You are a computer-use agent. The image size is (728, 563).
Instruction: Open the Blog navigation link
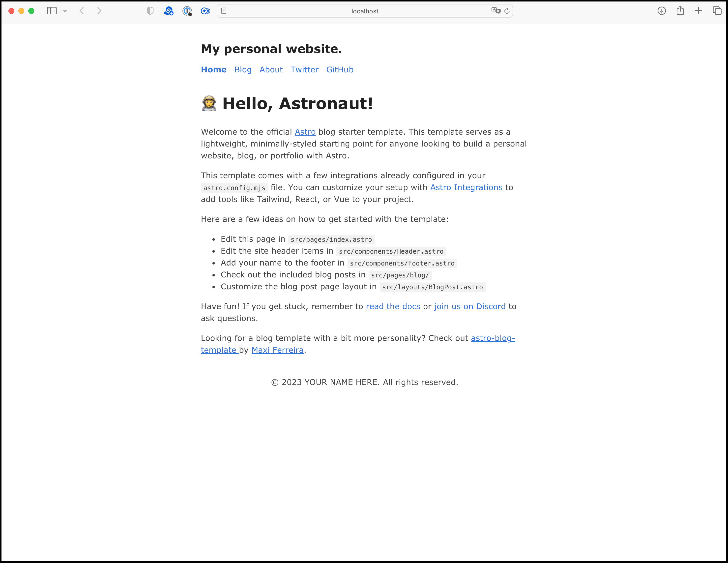coord(243,70)
